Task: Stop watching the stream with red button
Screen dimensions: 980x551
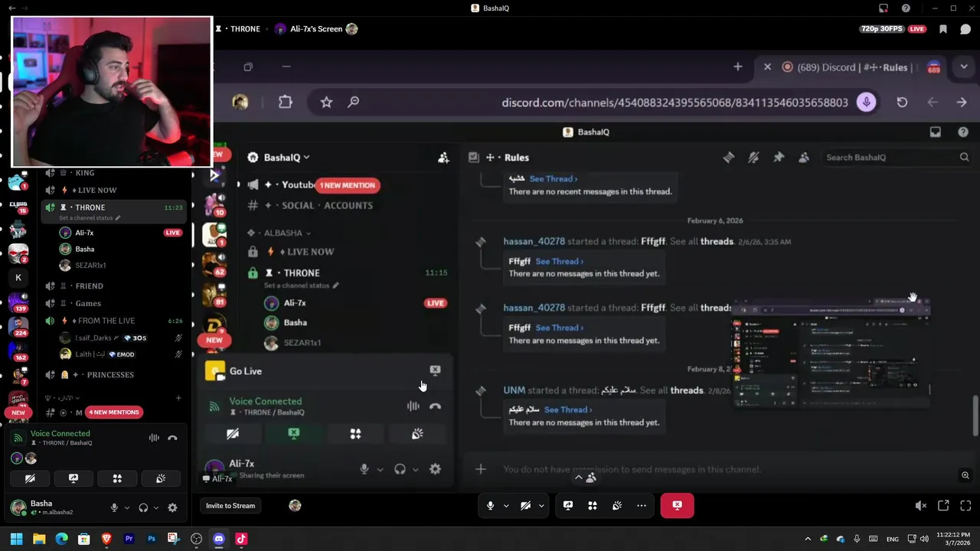Action: click(677, 505)
